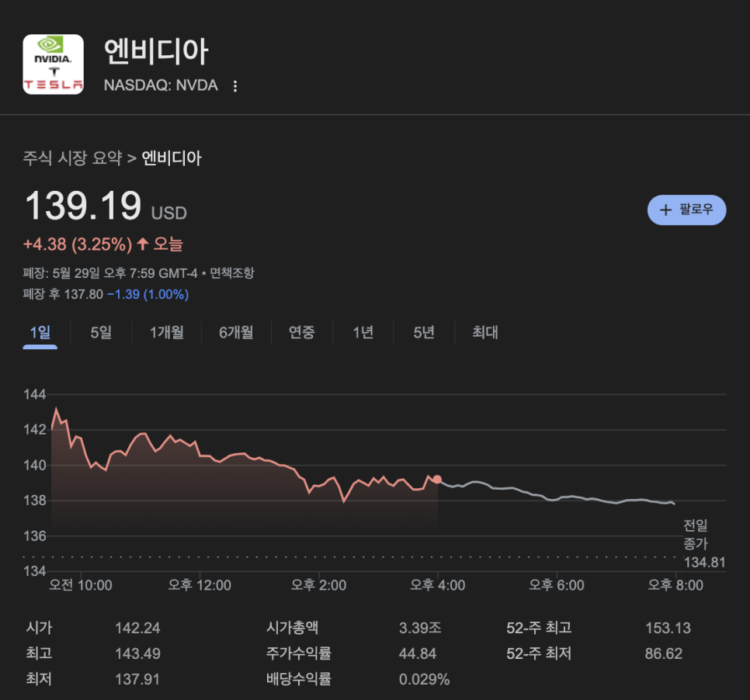Screen dimensions: 750x700
Task: Click the 오전 10:00 time axis label
Action: click(81, 585)
